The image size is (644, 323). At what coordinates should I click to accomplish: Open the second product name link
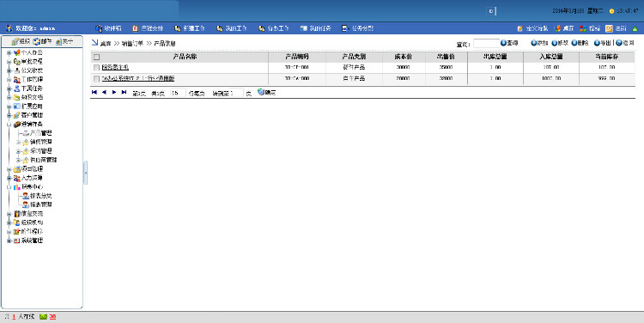coord(138,78)
